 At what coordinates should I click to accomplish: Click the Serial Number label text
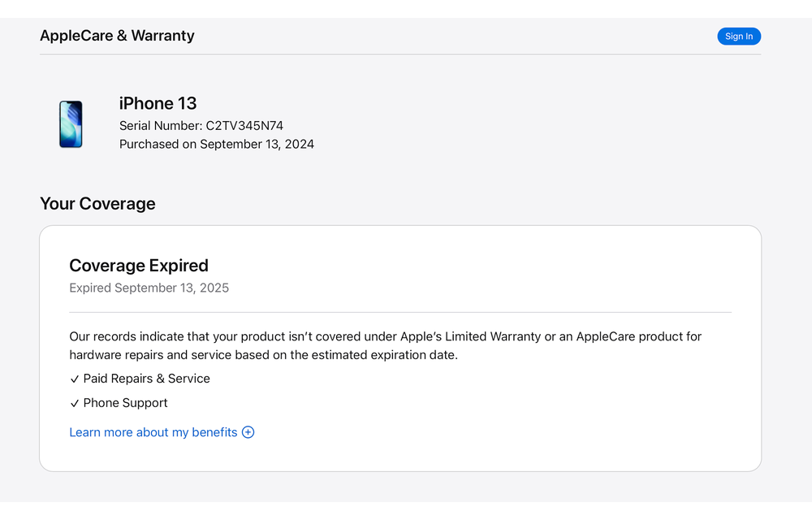coord(160,126)
